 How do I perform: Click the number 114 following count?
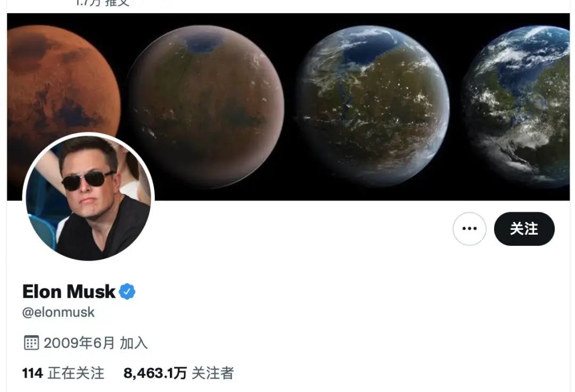[x=32, y=373]
